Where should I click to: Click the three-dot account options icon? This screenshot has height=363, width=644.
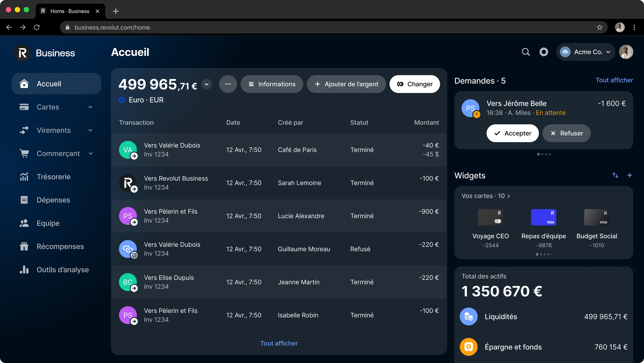coord(228,84)
